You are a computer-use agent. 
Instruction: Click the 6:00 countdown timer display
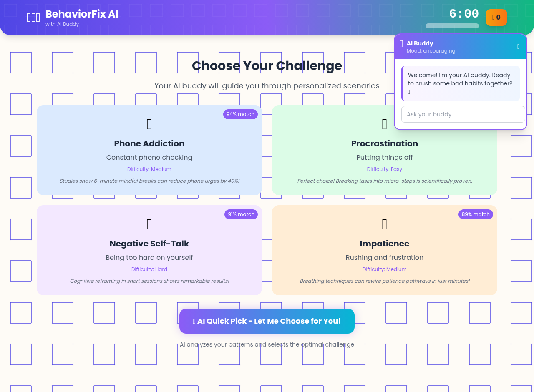coord(464,13)
